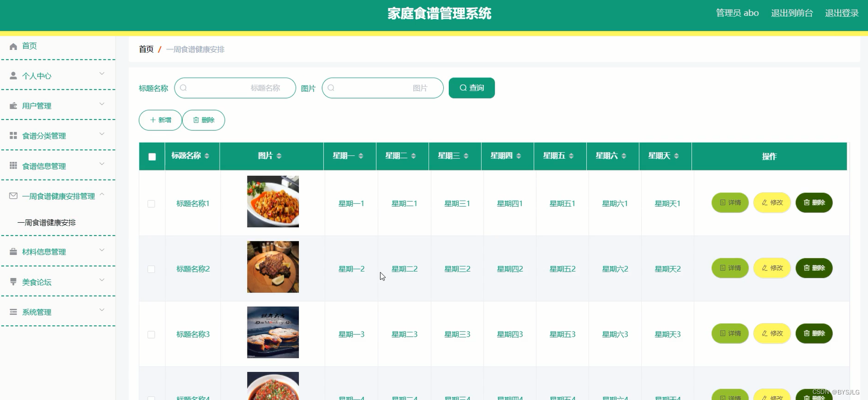Expand the 用户管理 menu chevron
Image resolution: width=868 pixels, height=400 pixels.
(x=102, y=104)
